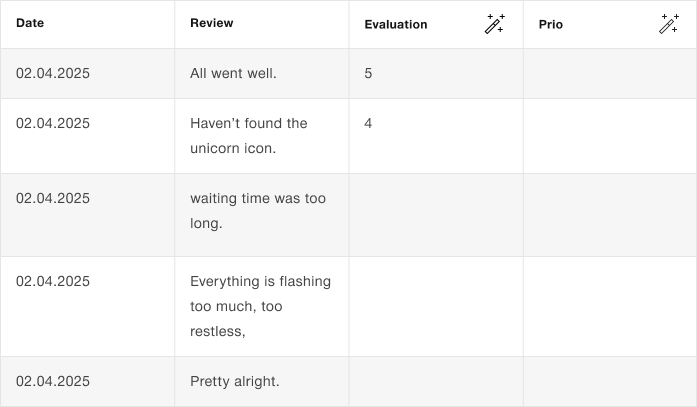Click empty Prio cell in "Everything is flashing" row

coord(609,306)
